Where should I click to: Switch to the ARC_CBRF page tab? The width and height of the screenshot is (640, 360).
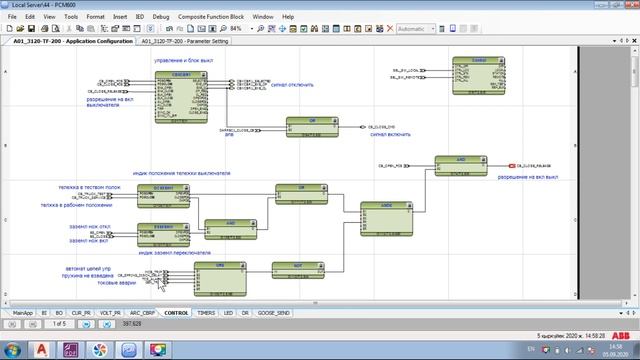coord(142,313)
